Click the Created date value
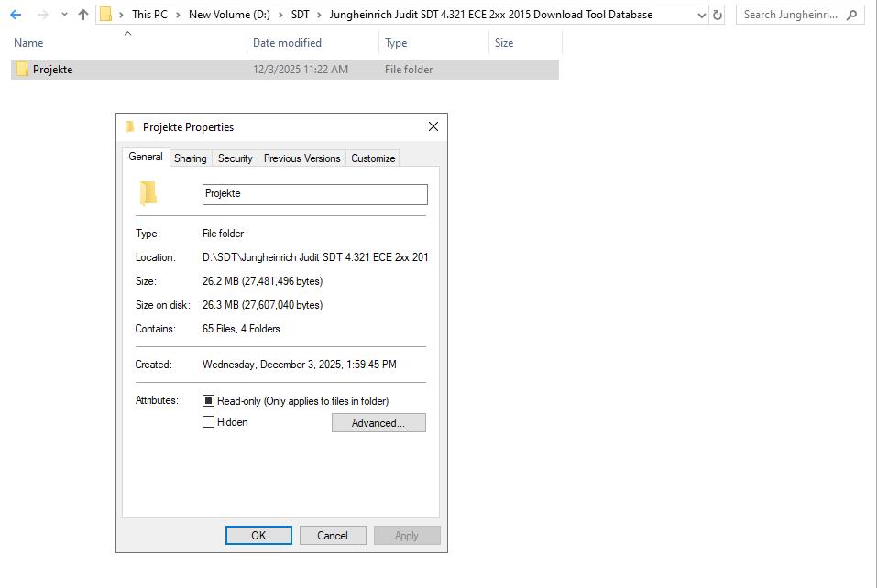The width and height of the screenshot is (877, 588). (300, 365)
